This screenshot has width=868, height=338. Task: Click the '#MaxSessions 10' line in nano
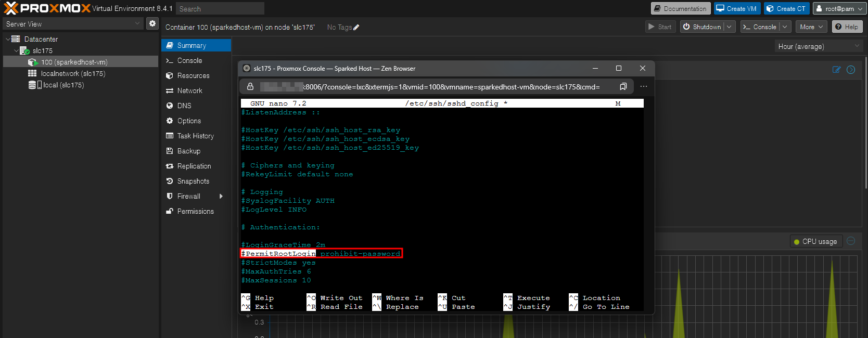(276, 280)
